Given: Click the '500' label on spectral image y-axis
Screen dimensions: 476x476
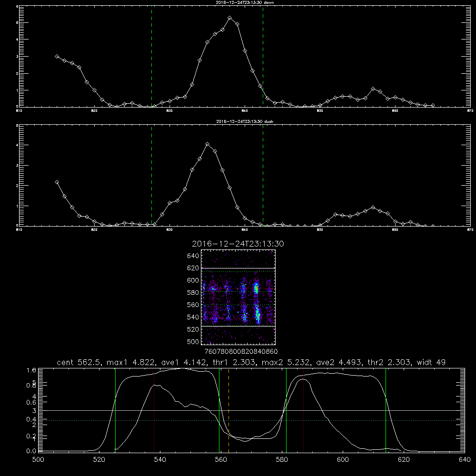Looking at the screenshot, I should (193, 341).
